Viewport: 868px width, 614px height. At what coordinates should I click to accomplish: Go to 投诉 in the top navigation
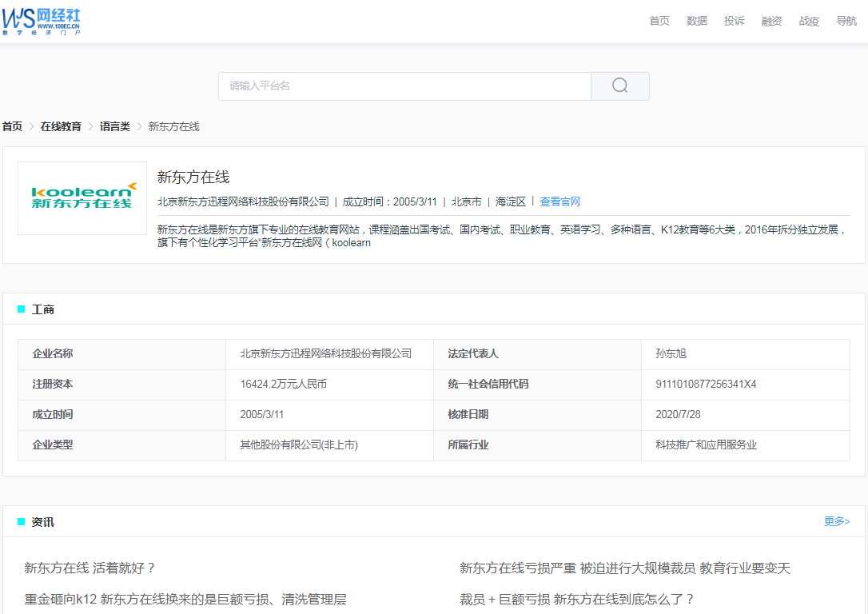coord(735,22)
